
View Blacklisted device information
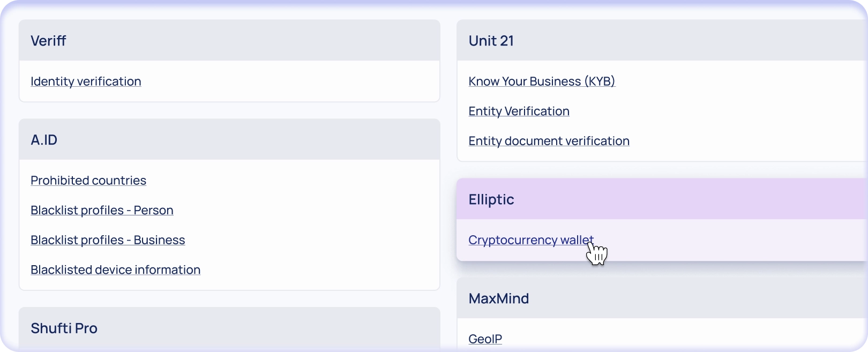tap(115, 269)
